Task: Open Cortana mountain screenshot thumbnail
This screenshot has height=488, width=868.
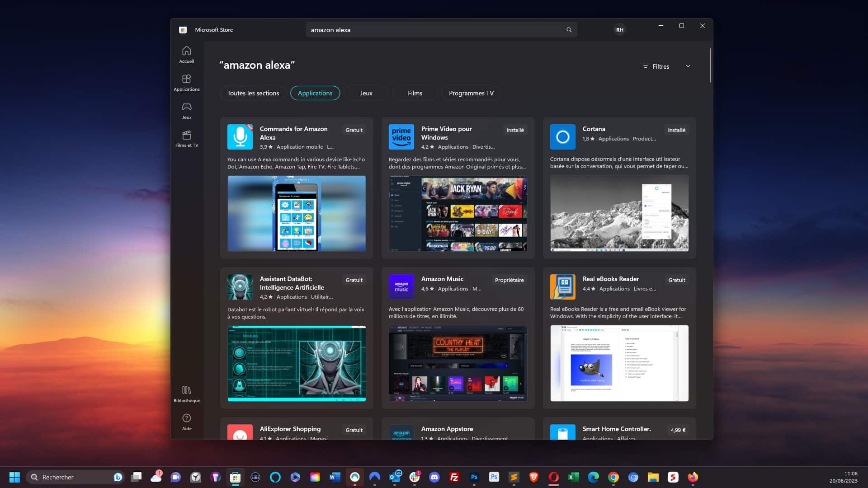Action: tap(619, 213)
